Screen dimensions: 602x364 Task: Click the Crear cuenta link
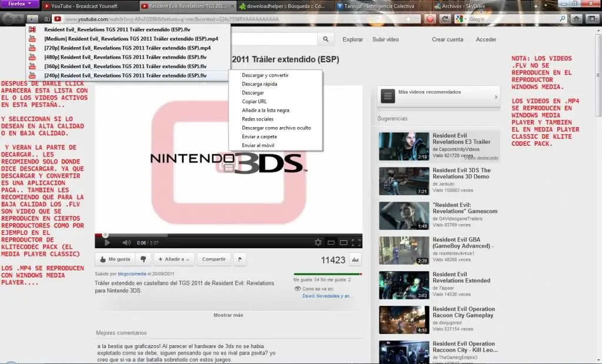448,39
